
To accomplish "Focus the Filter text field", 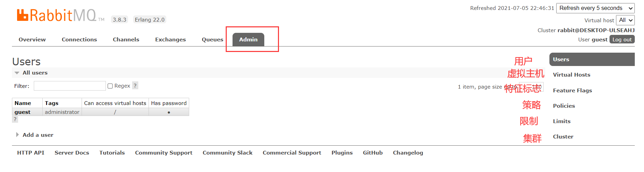I will (70, 86).
